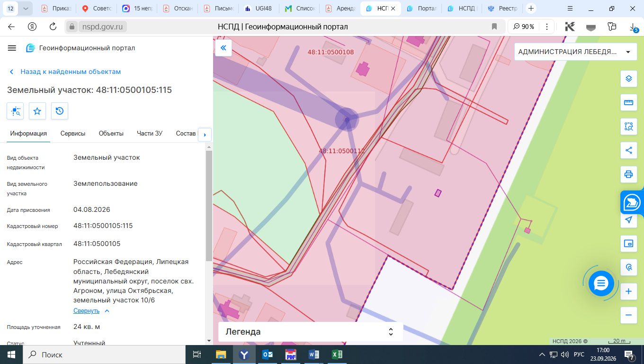Open the browser three-dots menu
Screen dimensions: 644x364
point(547,27)
